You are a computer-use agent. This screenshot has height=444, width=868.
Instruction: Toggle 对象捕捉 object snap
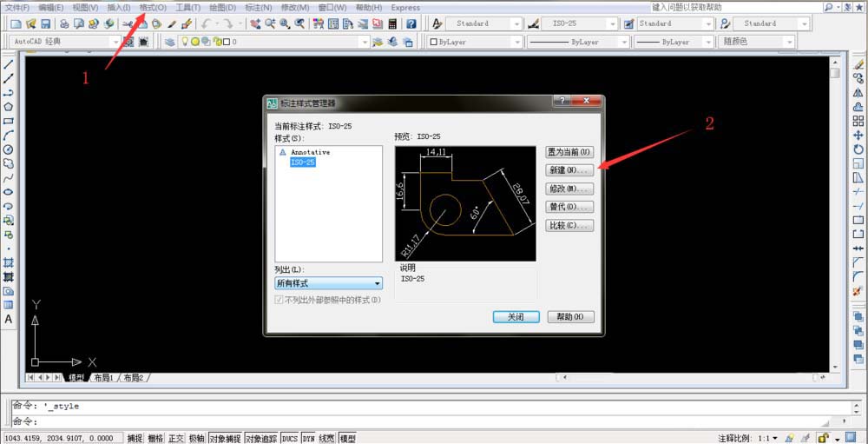(226, 439)
